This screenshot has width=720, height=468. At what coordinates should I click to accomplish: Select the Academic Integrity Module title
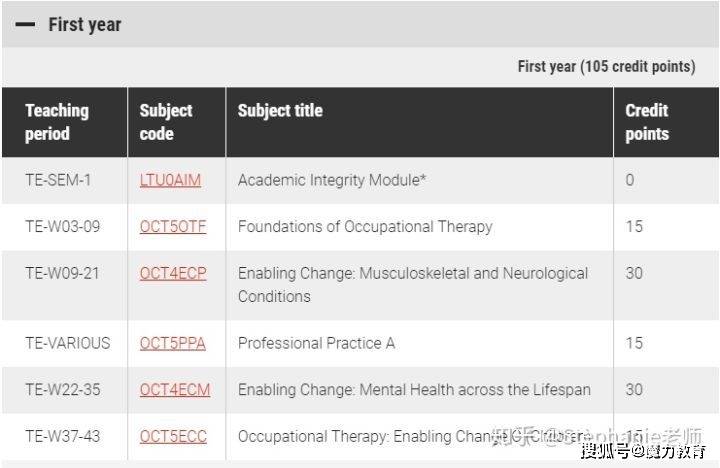tap(332, 180)
